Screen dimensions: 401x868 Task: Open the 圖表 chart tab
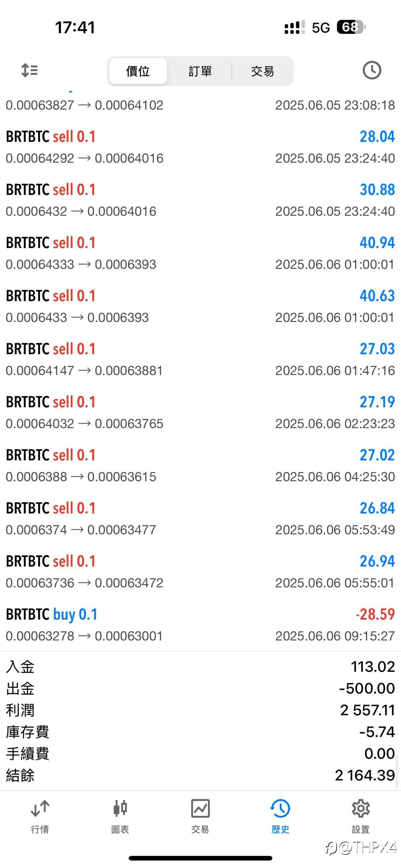click(x=120, y=817)
